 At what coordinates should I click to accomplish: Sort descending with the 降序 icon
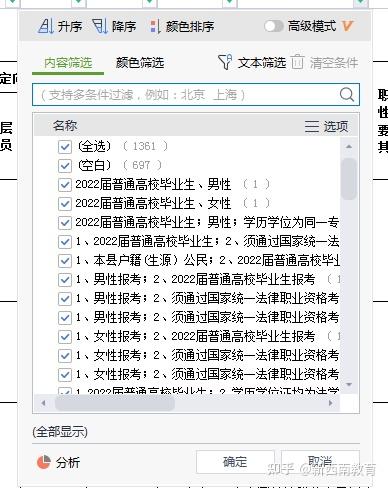click(100, 26)
